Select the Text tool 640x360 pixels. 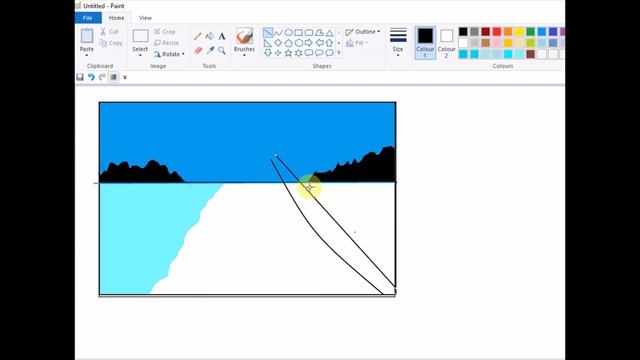pos(222,36)
